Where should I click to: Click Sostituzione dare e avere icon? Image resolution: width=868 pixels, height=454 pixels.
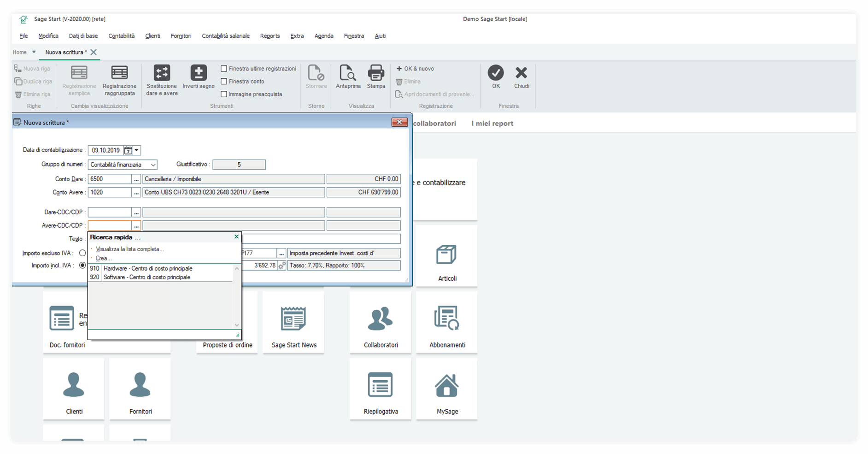[x=162, y=73]
